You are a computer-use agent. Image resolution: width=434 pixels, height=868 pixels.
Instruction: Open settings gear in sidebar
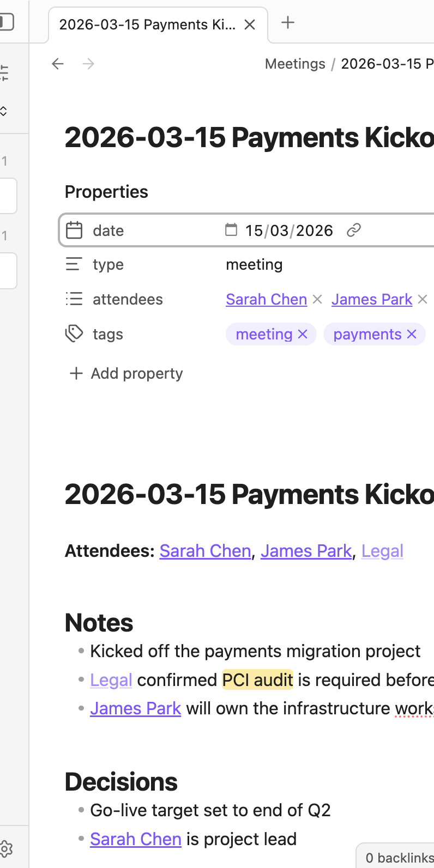point(5,848)
